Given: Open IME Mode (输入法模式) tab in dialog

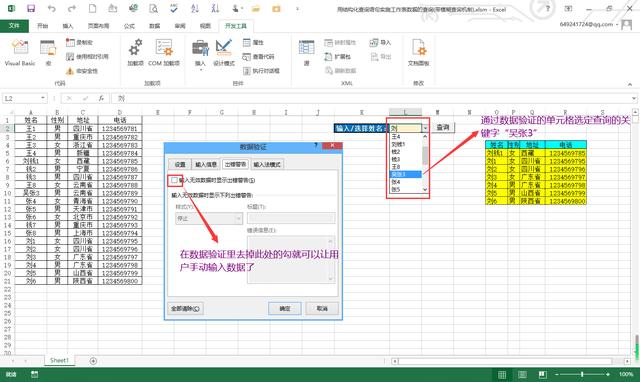Looking at the screenshot, I should [x=267, y=164].
